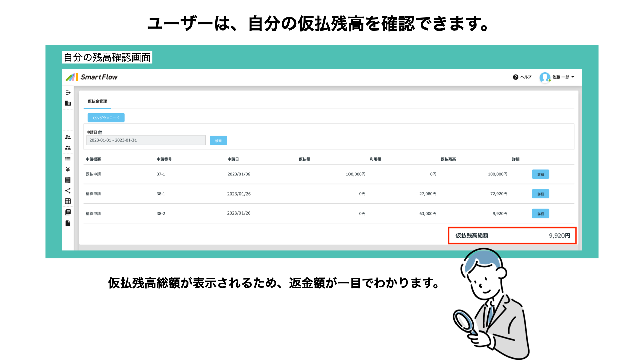Select the 仮払金管理 tab

coord(97,101)
